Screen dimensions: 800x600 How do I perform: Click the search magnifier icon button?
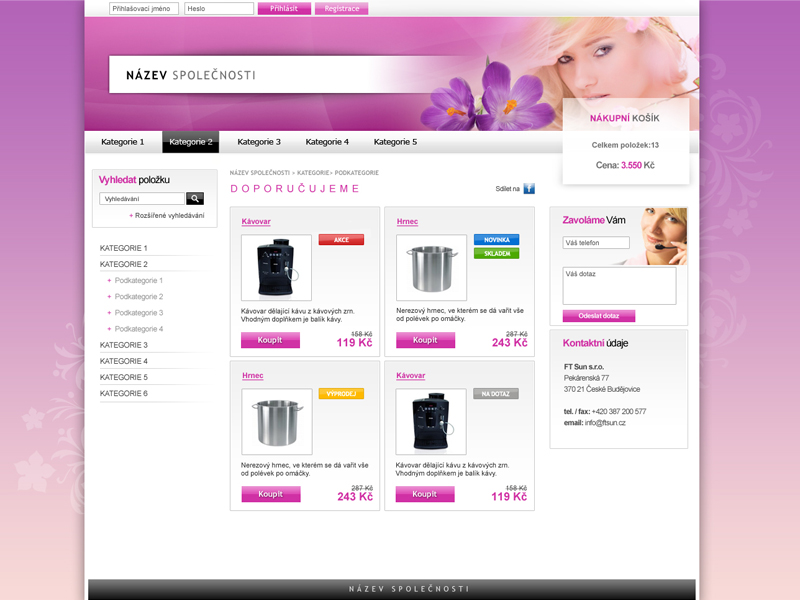[x=194, y=199]
